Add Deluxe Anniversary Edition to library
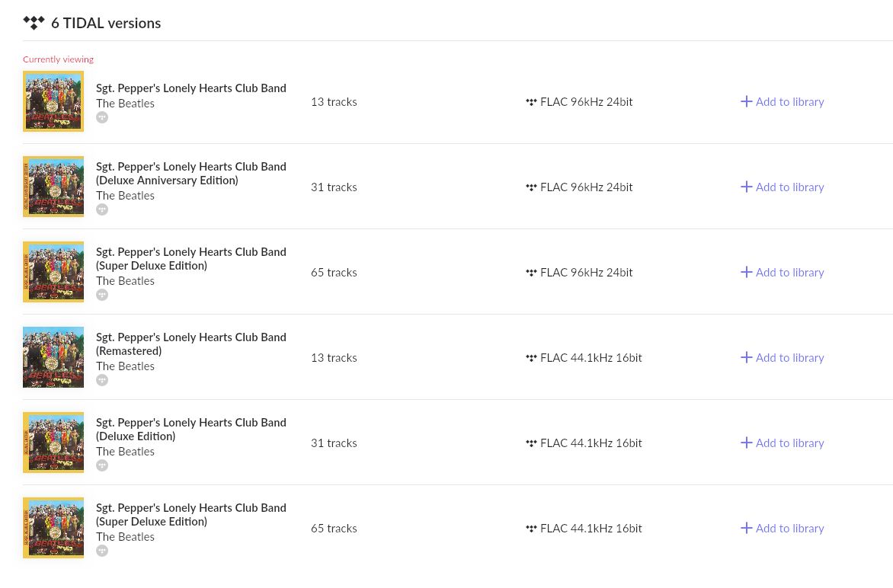This screenshot has height=588, width=893. 782,187
